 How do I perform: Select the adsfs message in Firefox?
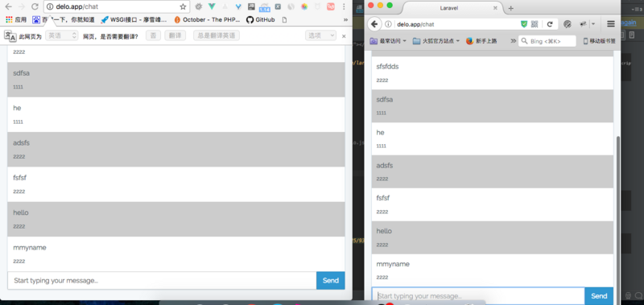pyautogui.click(x=493, y=171)
